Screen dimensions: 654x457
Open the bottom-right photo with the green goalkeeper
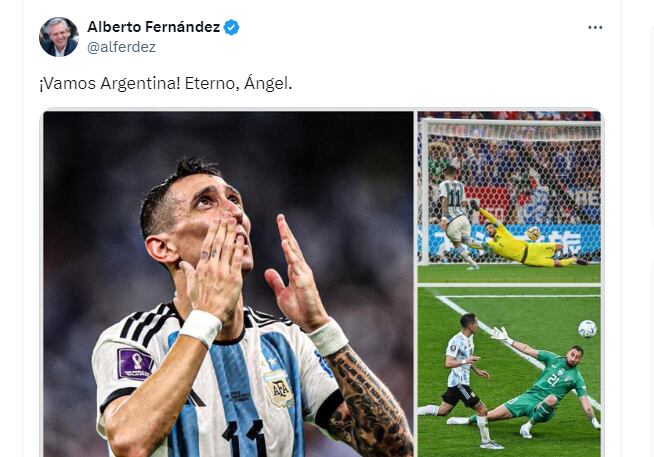pos(509,372)
